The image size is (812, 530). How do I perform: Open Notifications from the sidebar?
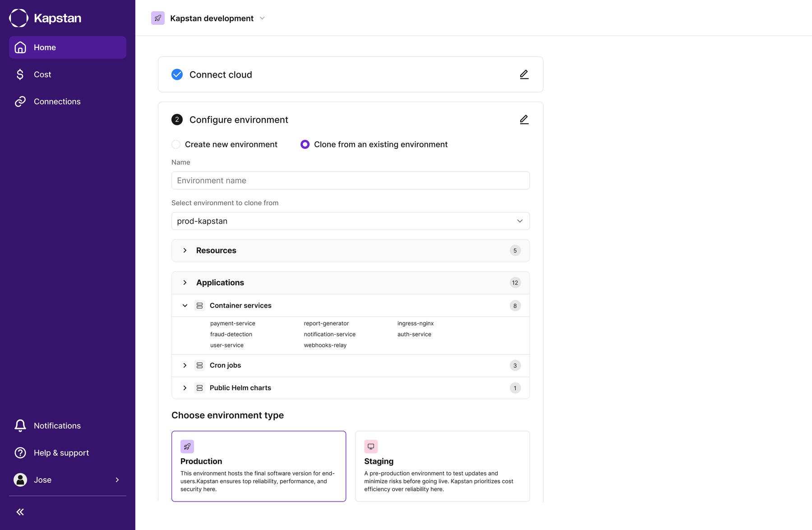click(x=68, y=426)
